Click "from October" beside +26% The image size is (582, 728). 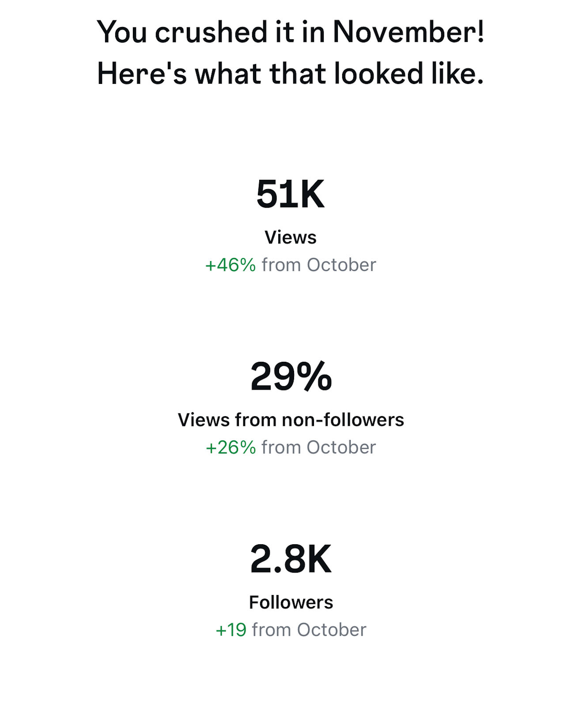click(319, 447)
